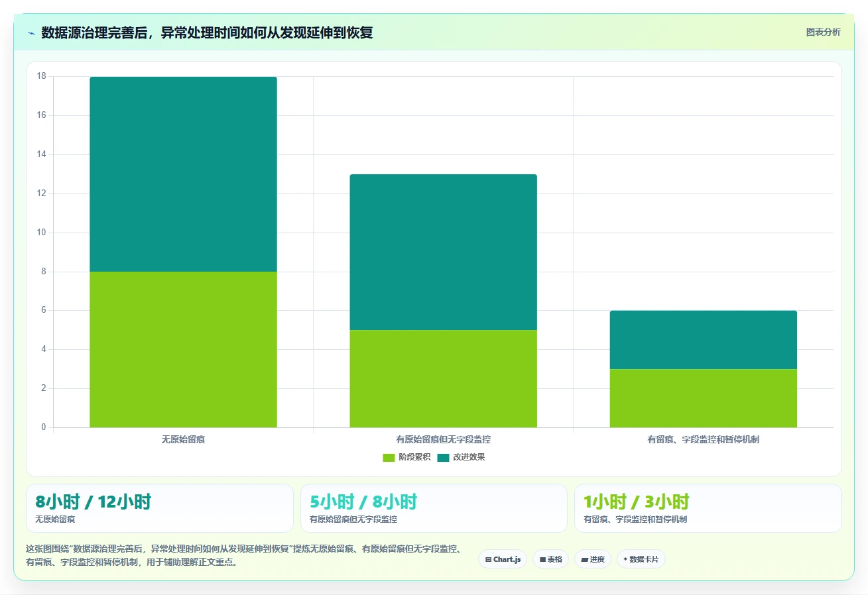
Task: Click green segment of 有原始留痕但无字段监控 bar
Action: (x=443, y=378)
